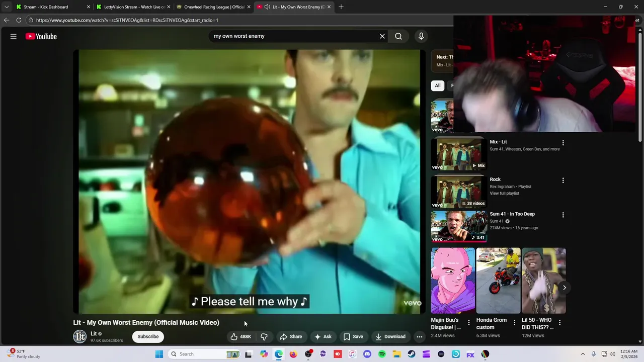Open the Lit channel avatar

[80, 337]
